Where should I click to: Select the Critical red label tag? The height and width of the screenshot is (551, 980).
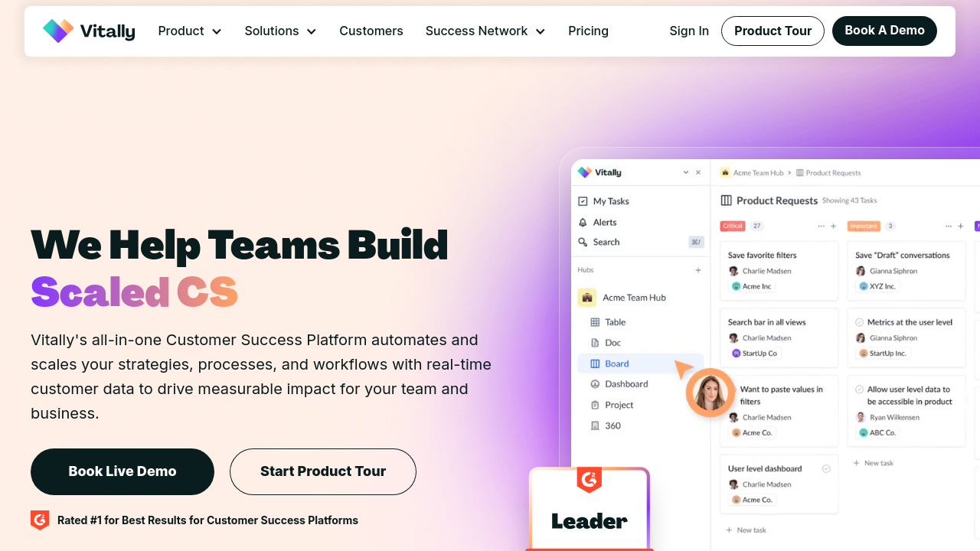point(733,226)
